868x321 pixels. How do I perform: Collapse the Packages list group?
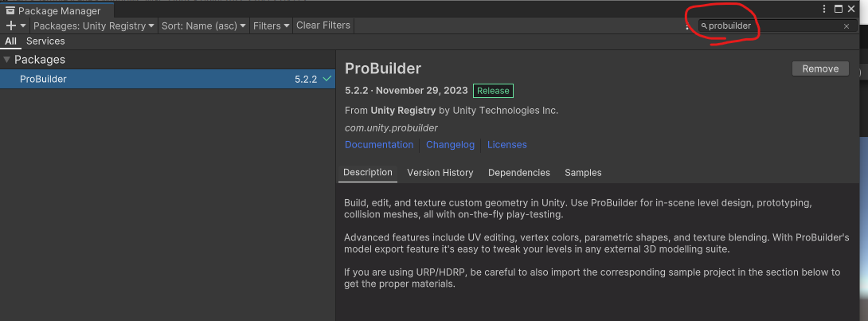pyautogui.click(x=7, y=60)
